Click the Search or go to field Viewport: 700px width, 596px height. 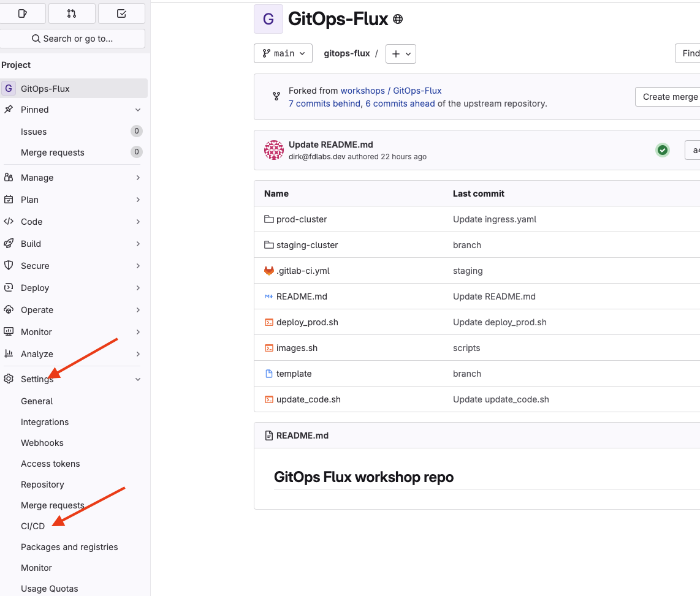(72, 39)
